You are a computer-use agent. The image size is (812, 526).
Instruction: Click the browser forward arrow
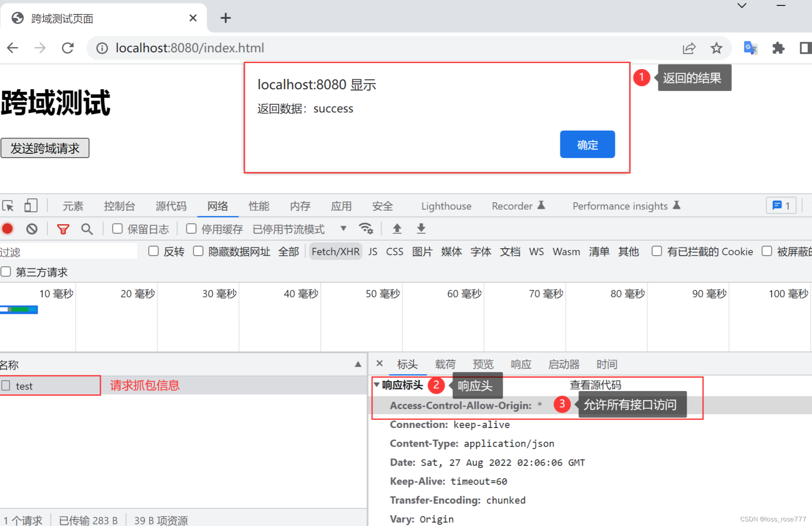(40, 48)
